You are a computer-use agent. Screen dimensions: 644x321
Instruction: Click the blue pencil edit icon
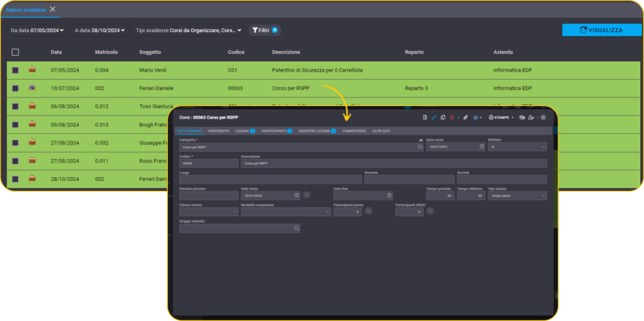coord(434,117)
